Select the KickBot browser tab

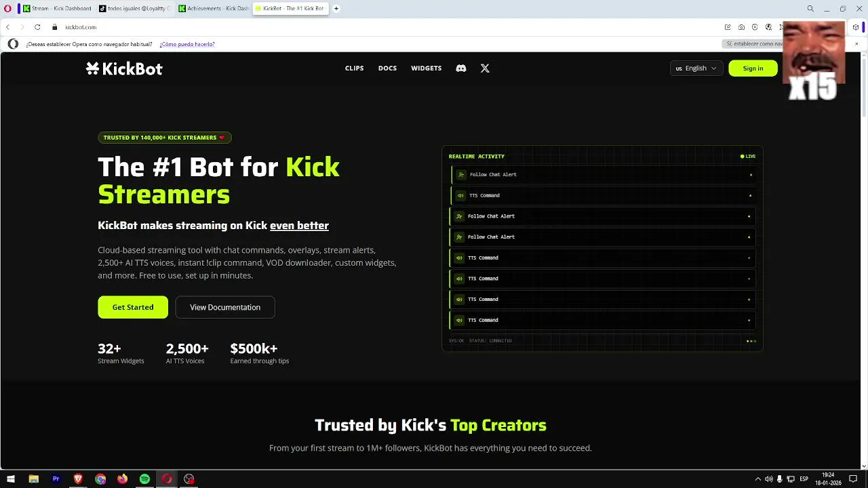tap(290, 9)
